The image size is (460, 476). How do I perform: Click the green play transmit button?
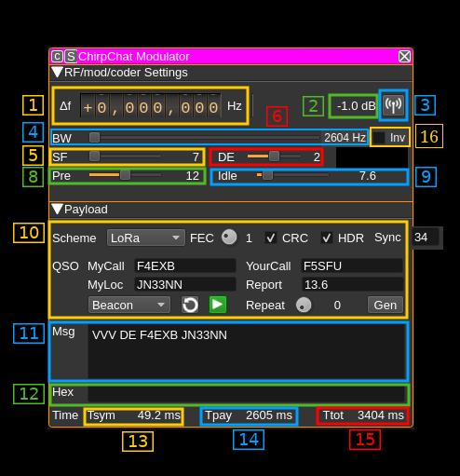[218, 305]
